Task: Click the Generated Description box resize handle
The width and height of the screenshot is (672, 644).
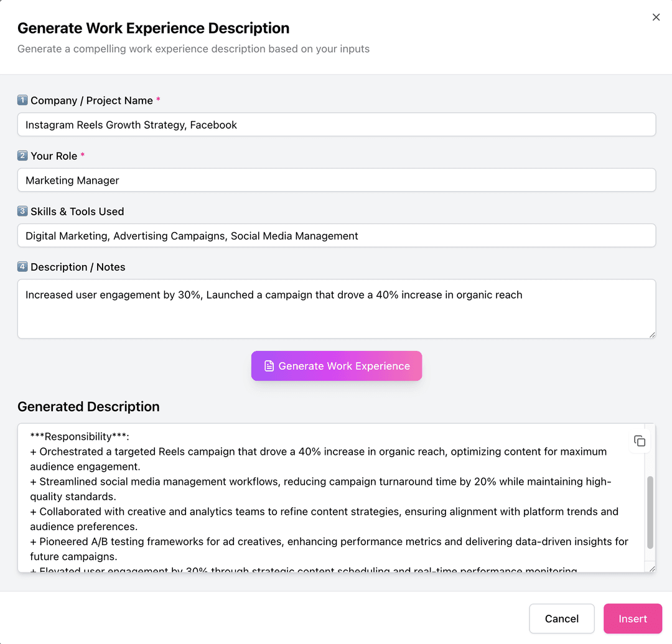Action: tap(652, 569)
